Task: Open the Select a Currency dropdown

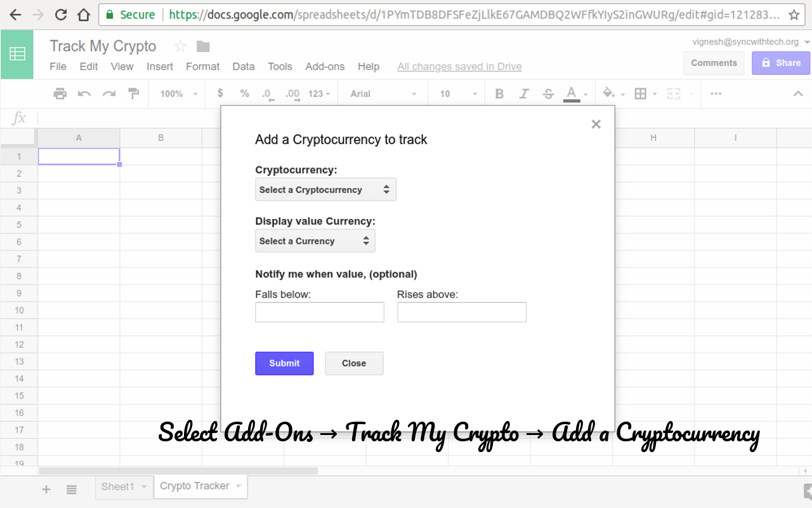Action: click(x=315, y=241)
